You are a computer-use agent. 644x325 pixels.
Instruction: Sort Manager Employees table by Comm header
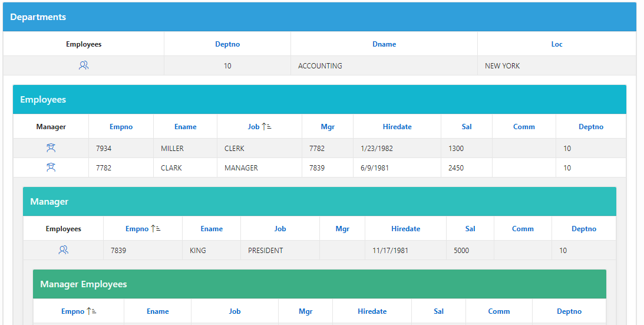coord(499,311)
